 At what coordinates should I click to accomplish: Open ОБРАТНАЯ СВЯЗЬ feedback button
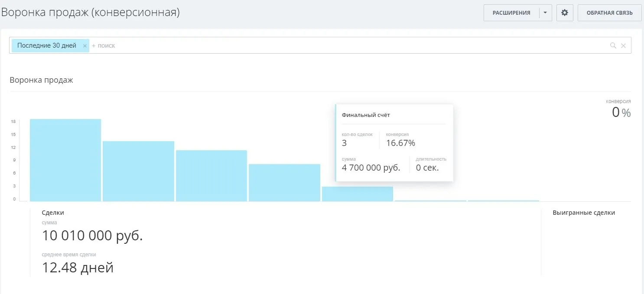point(609,13)
